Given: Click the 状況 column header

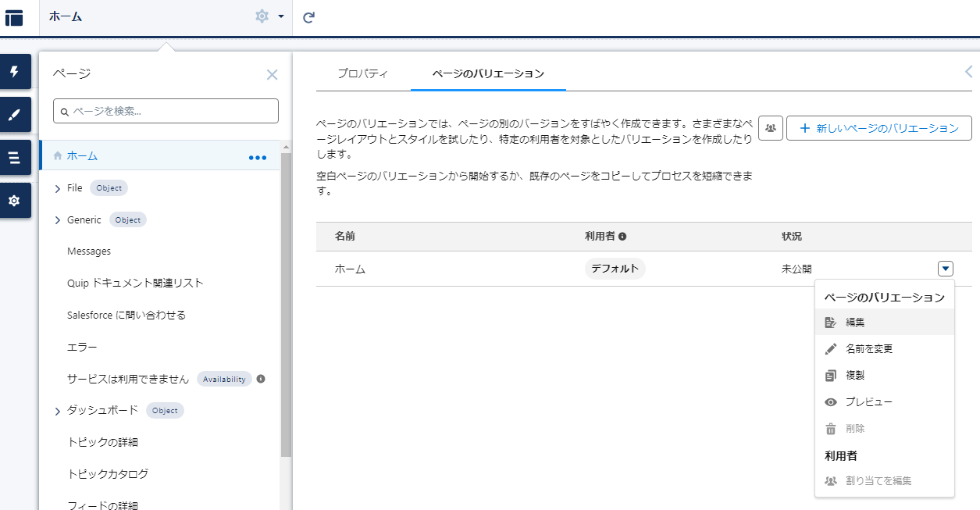Looking at the screenshot, I should click(792, 236).
